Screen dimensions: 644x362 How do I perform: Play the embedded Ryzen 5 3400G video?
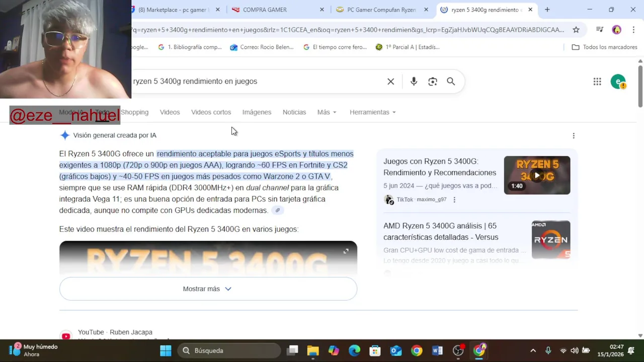[x=208, y=258]
